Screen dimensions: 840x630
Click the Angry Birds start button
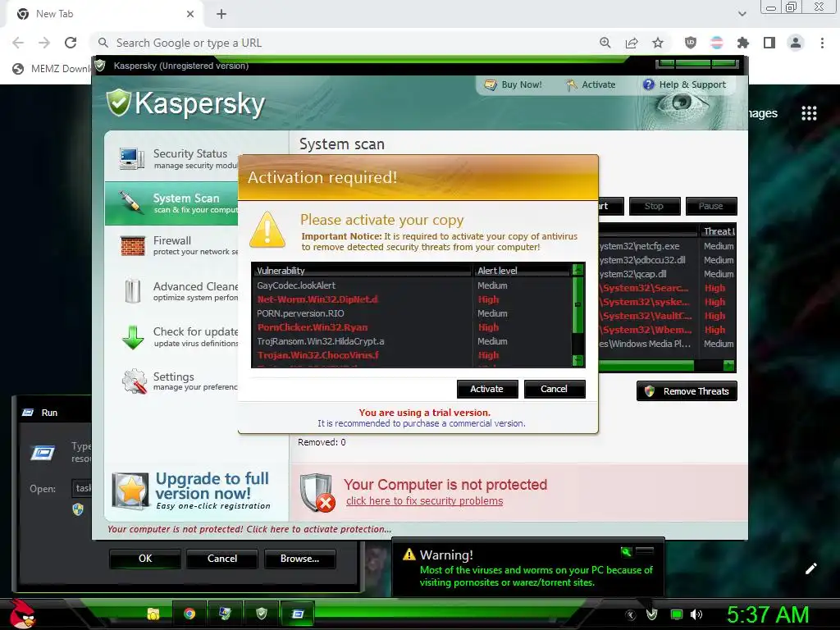tap(22, 614)
